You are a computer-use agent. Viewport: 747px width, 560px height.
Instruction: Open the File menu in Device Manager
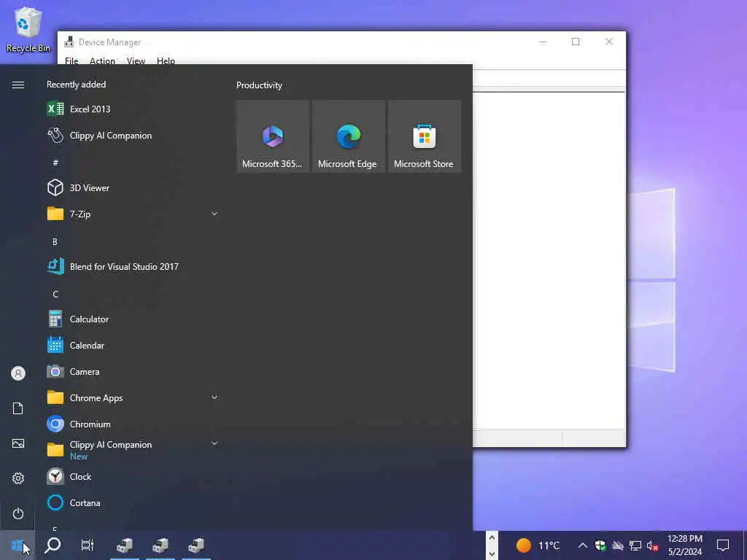click(71, 61)
